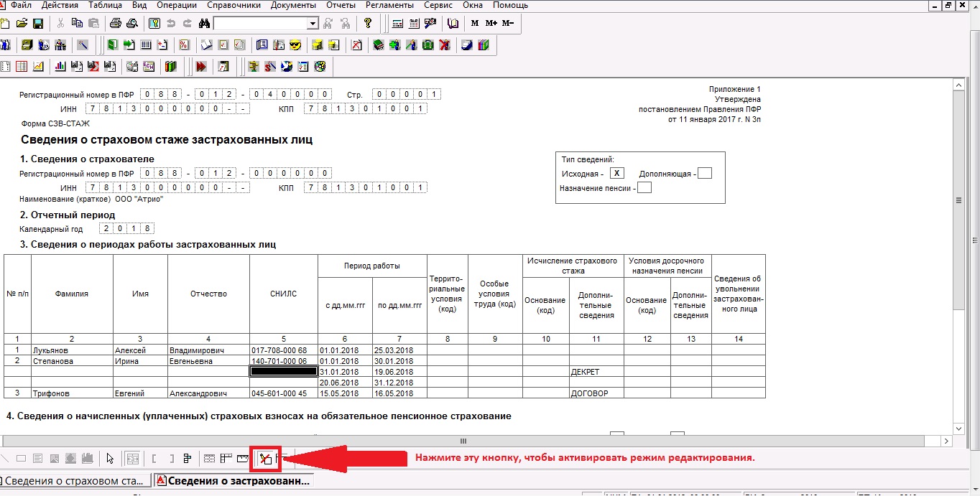Screen dimensions: 980x496
Task: Select the blacked-out СНИЛС cell in table
Action: click(283, 372)
